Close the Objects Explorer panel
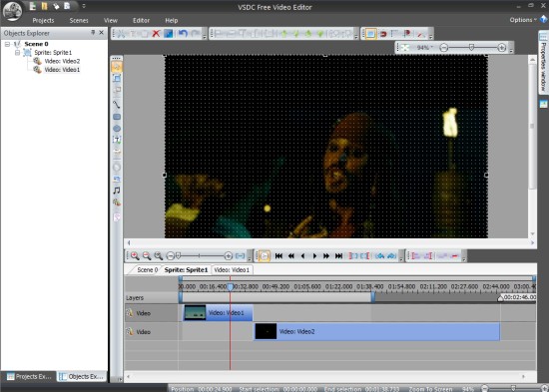 [102, 33]
